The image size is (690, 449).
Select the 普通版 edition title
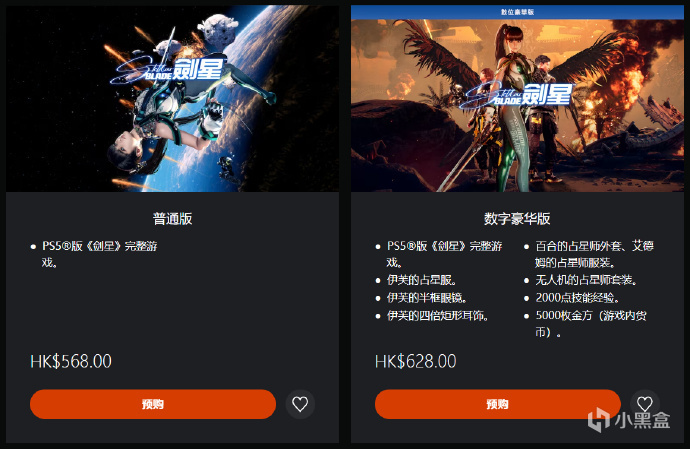172,218
